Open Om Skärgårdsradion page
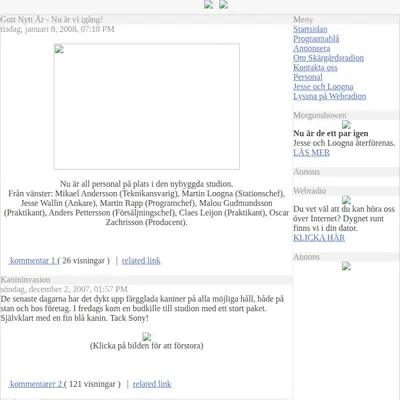The height and width of the screenshot is (400, 400). pyautogui.click(x=328, y=58)
